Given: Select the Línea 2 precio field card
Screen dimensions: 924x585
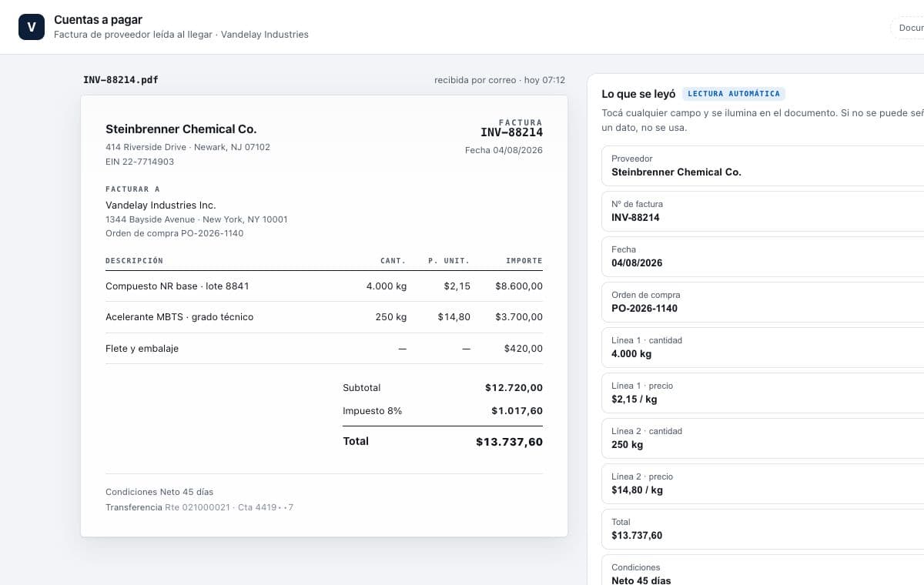Looking at the screenshot, I should click(x=762, y=483).
